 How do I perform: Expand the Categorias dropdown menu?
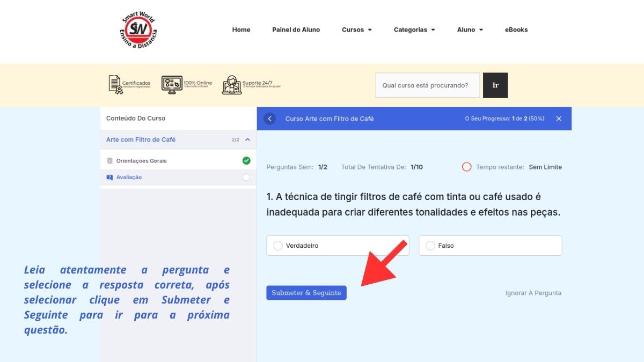414,30
